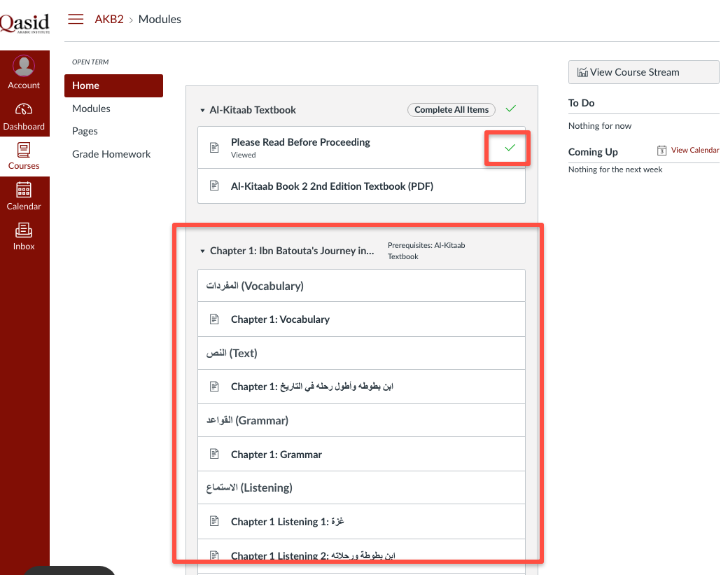The height and width of the screenshot is (575, 728).
Task: Click the Inbox label in the sidebar
Action: click(x=24, y=246)
